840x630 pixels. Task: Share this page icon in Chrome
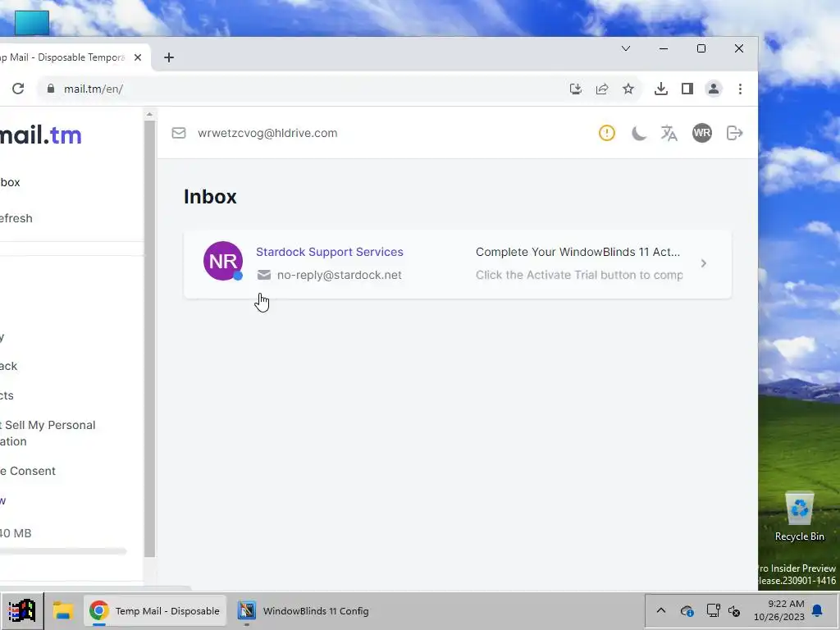coord(601,89)
